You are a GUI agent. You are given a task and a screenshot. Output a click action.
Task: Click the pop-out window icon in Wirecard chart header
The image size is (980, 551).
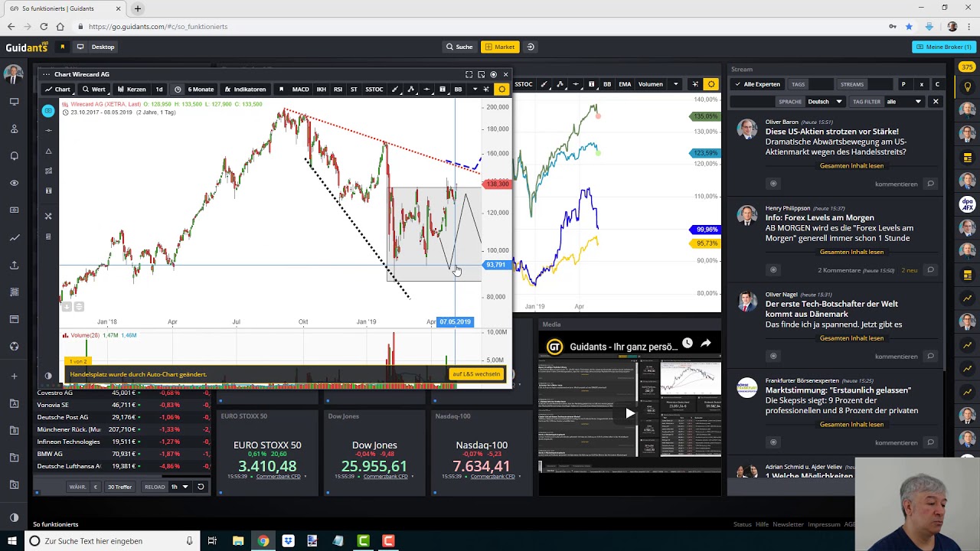coord(481,74)
